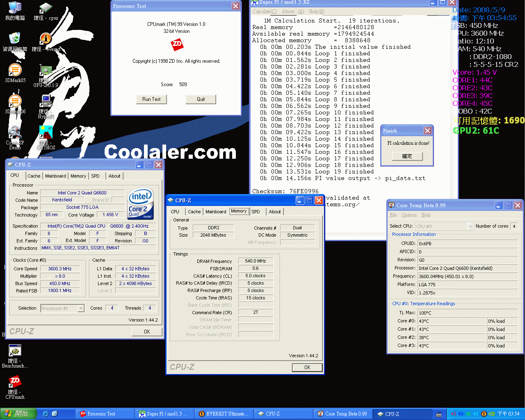Click the Command Rate 2T value

[255, 313]
